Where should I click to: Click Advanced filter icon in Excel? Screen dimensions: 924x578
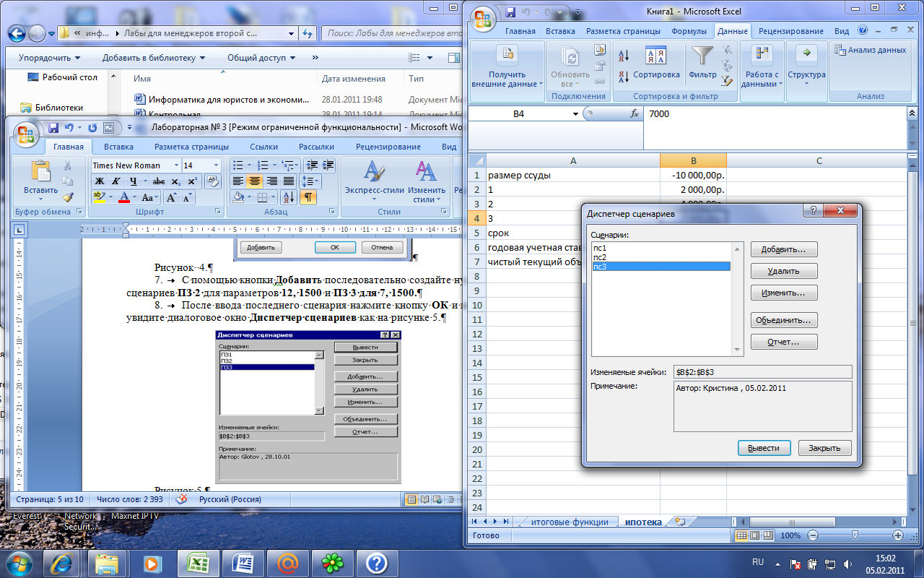coord(727,82)
